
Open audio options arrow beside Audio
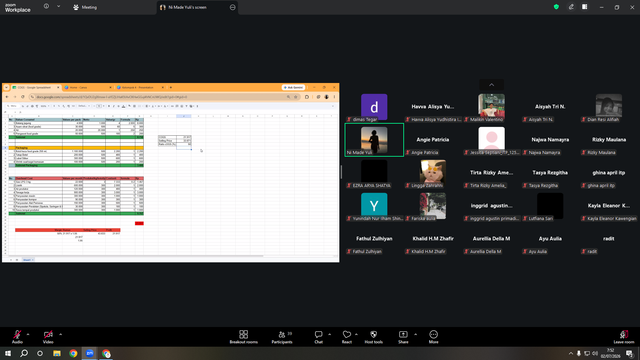(x=28, y=334)
